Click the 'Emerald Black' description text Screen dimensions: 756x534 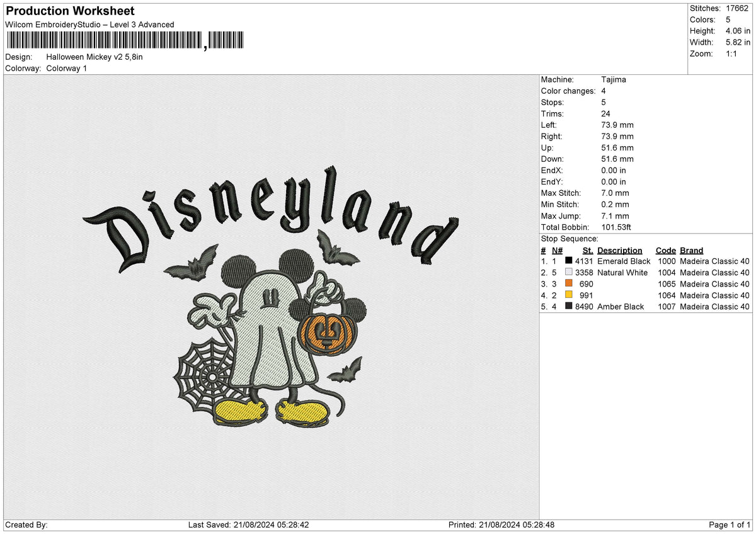(x=624, y=261)
